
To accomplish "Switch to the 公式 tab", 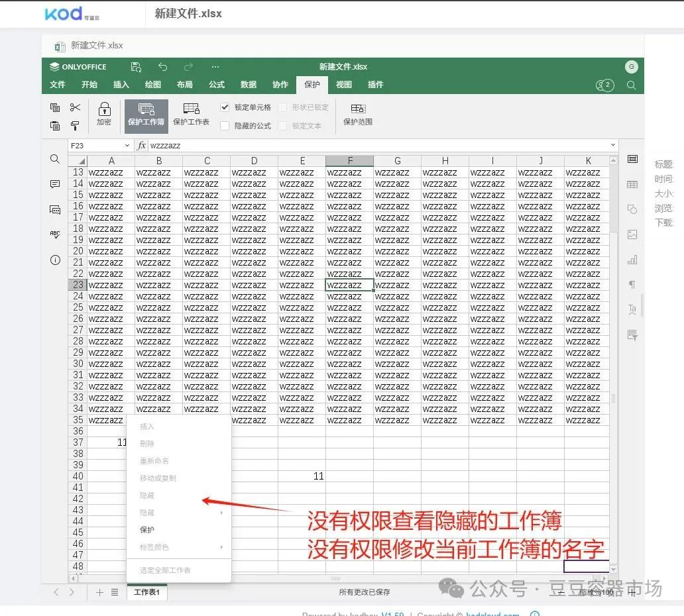I will point(217,85).
